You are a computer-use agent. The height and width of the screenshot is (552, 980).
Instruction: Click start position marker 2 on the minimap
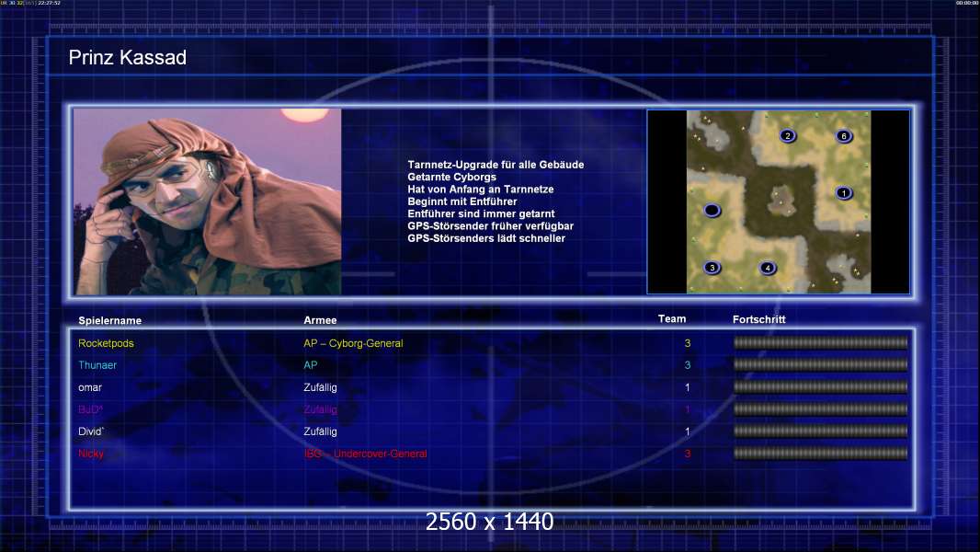pos(788,135)
